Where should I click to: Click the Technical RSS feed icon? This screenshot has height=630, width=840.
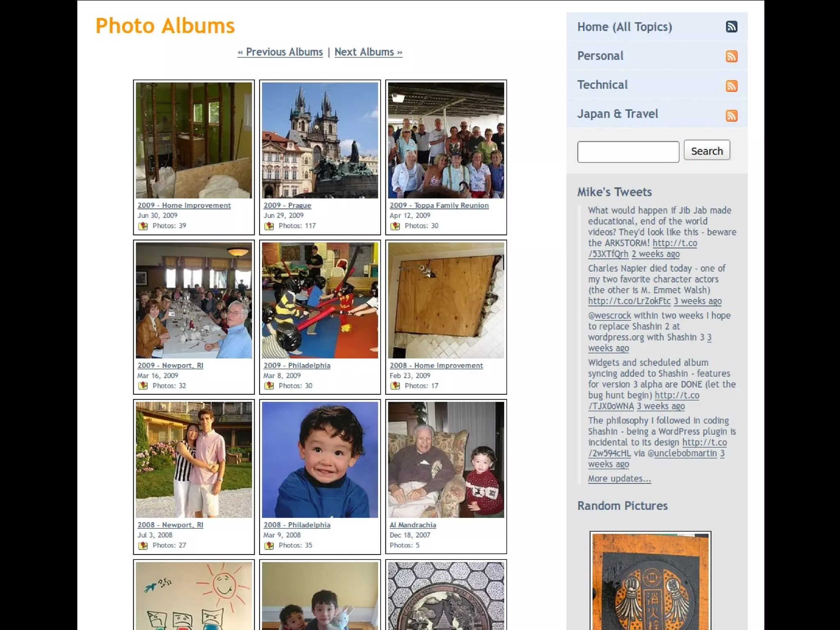coord(731,86)
